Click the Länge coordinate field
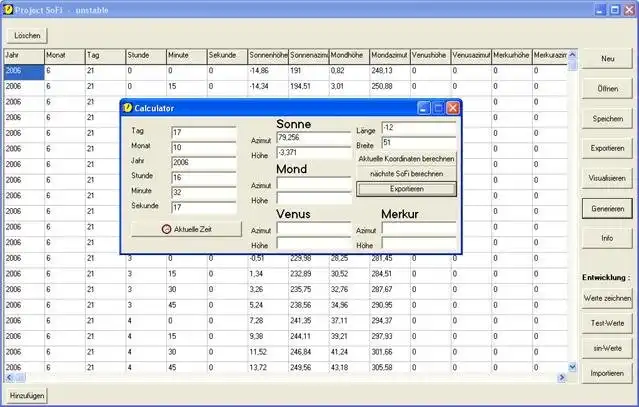Viewport: 639px width, 407px height. click(x=419, y=128)
